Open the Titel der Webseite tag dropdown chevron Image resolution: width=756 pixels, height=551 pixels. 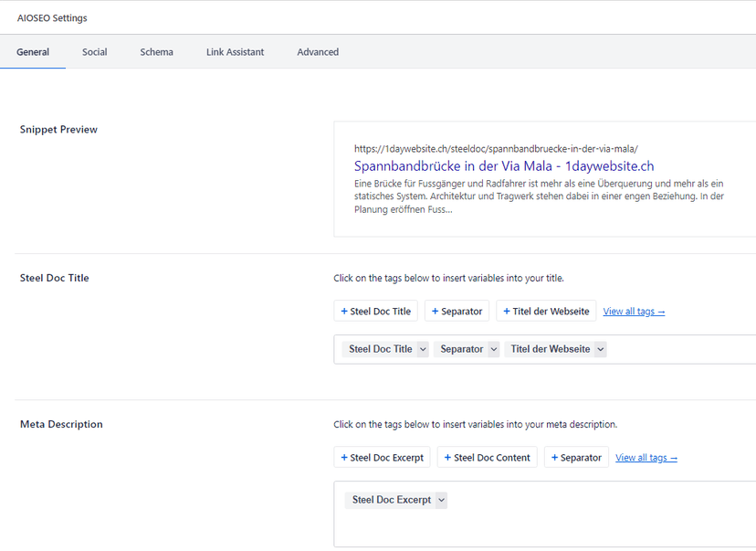[601, 349]
